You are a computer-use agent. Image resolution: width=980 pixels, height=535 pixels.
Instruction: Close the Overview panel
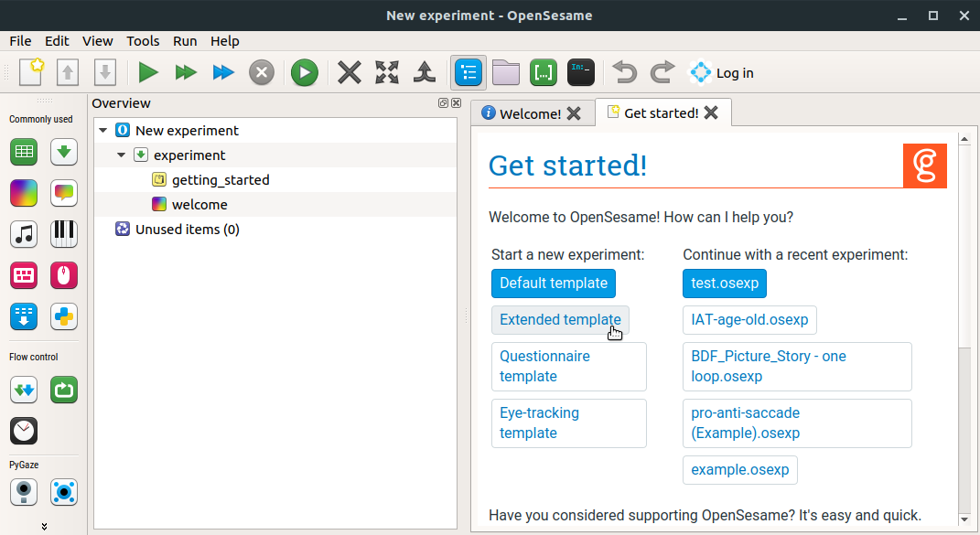[457, 103]
